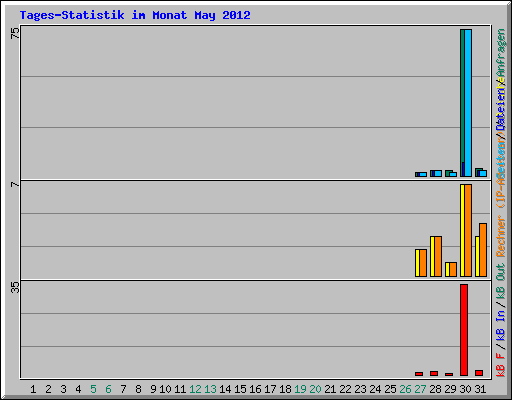
Task: Click the 'kB In' legend label
Action: (500, 326)
